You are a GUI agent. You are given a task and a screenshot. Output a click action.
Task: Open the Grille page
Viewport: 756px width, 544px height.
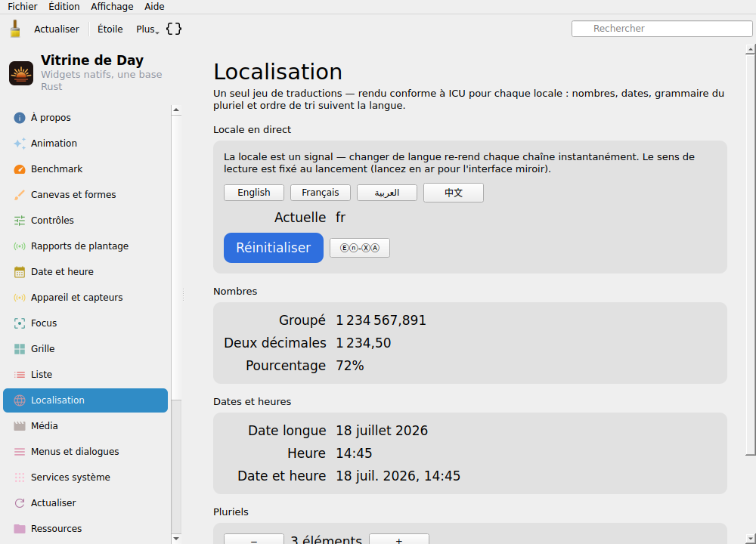tap(85, 349)
